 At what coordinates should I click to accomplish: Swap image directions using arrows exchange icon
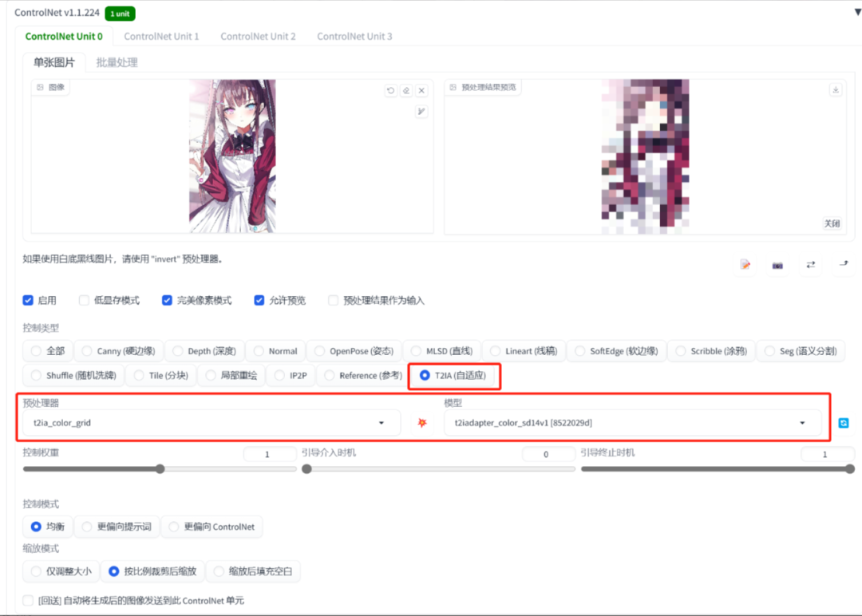click(809, 266)
